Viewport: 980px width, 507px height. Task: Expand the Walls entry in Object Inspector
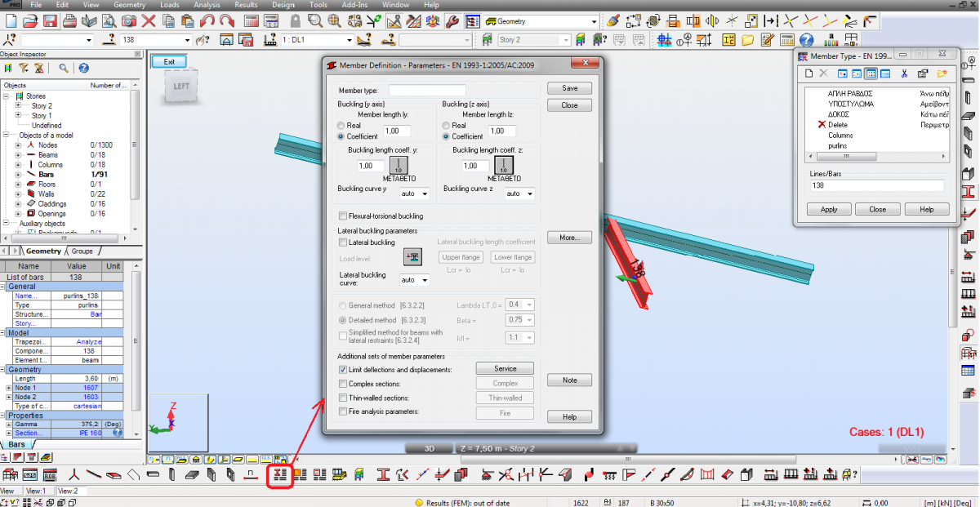(18, 193)
